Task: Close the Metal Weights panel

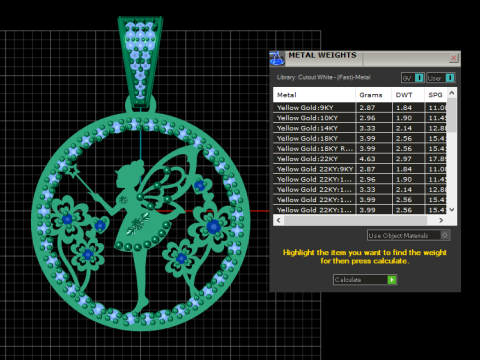Action: coord(453,58)
